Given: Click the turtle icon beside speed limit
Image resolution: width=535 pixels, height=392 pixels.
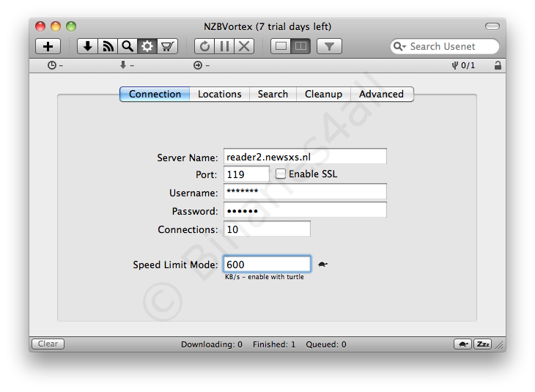Looking at the screenshot, I should (x=322, y=264).
